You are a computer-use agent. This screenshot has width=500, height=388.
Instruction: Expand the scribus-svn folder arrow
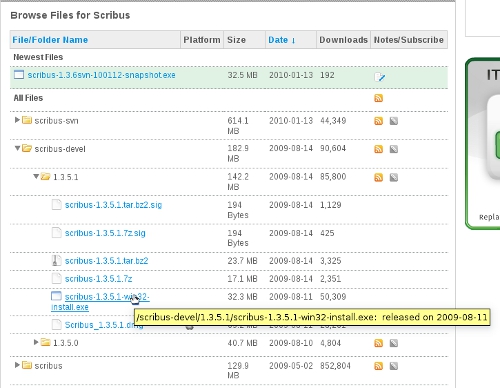(17, 120)
